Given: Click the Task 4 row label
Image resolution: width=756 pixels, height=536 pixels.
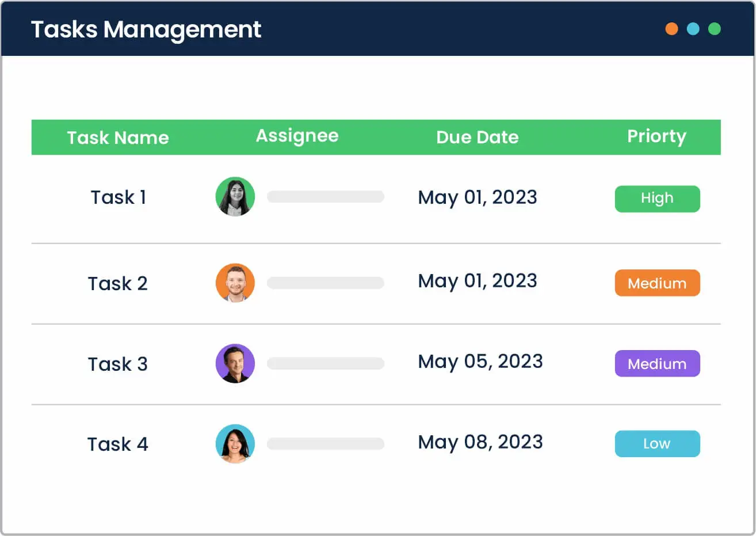Looking at the screenshot, I should pyautogui.click(x=117, y=444).
